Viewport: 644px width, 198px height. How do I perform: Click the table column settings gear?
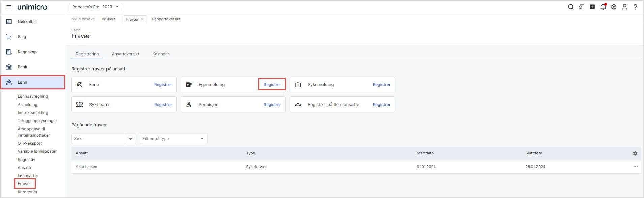tap(635, 153)
